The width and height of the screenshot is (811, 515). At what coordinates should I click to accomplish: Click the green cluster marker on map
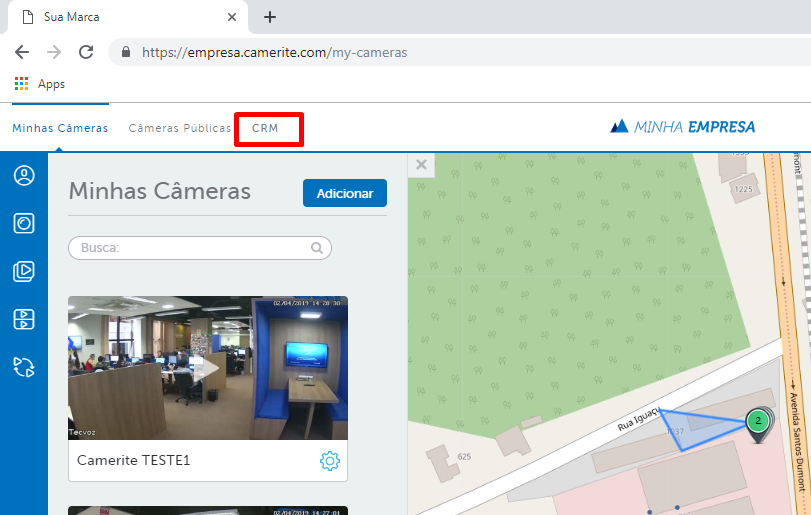759,421
